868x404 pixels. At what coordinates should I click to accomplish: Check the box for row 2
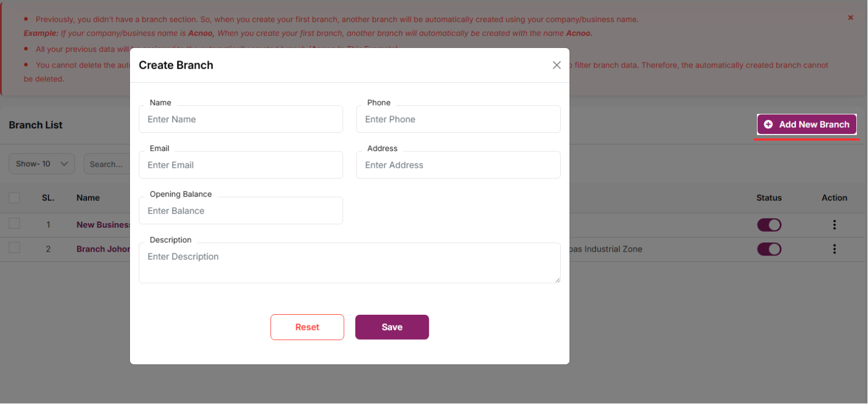15,248
